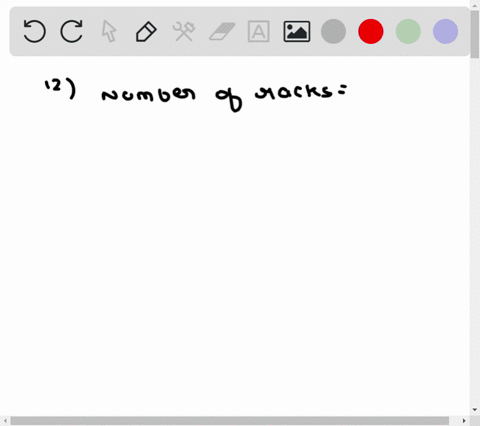The image size is (480, 426).
Task: Select the eraser tool
Action: click(222, 31)
